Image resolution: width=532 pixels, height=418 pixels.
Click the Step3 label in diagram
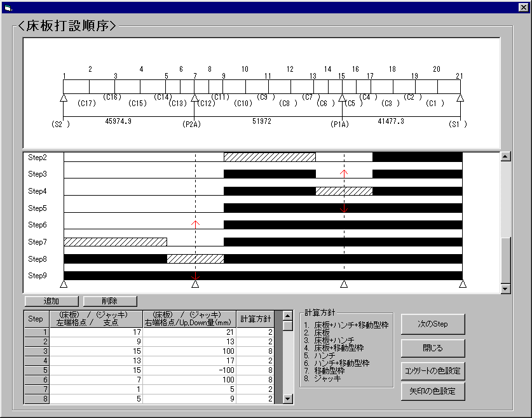38,174
